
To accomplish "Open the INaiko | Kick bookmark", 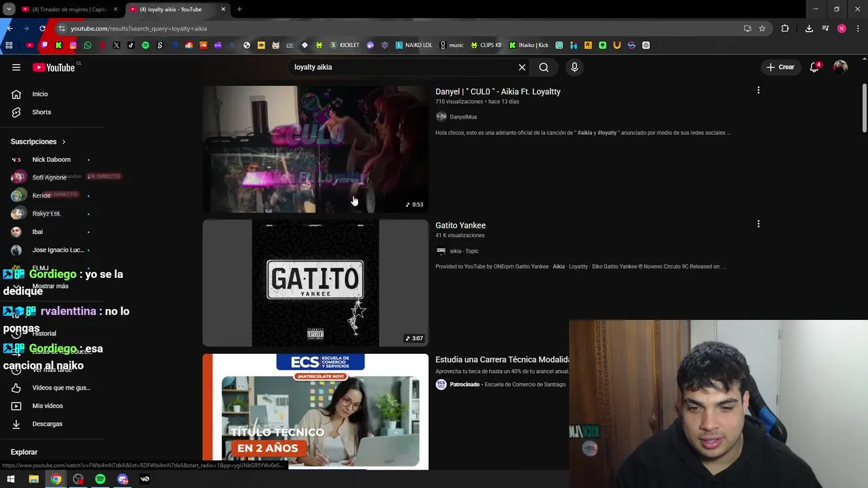I will tap(529, 45).
